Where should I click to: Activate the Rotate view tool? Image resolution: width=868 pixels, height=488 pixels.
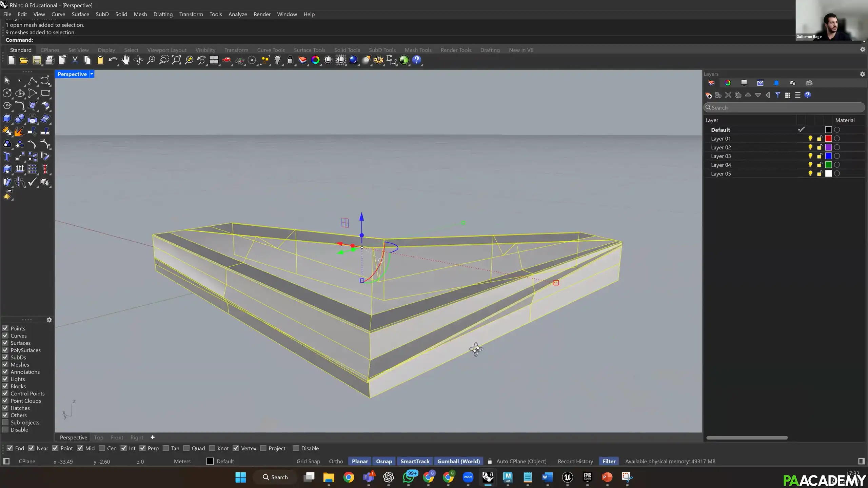click(138, 60)
